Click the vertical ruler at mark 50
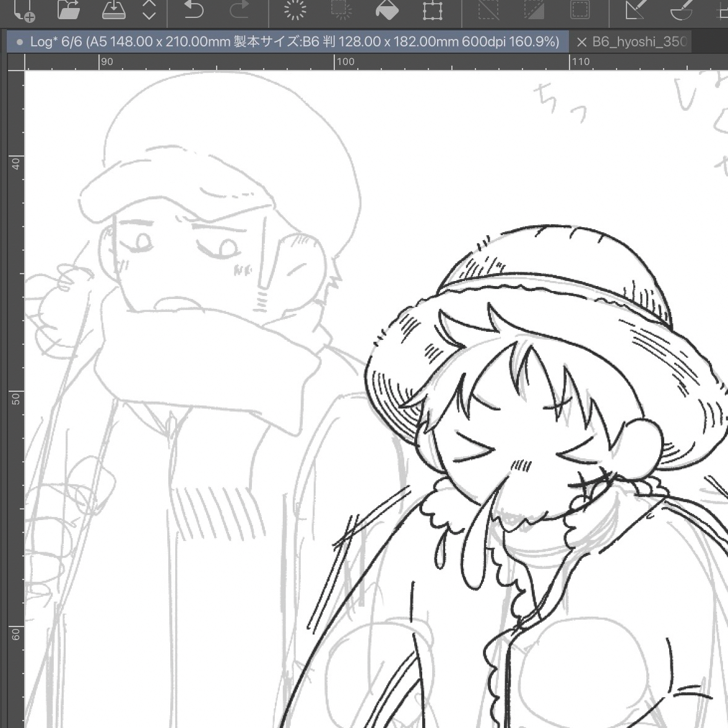Screen dimensions: 728x728 pos(15,398)
